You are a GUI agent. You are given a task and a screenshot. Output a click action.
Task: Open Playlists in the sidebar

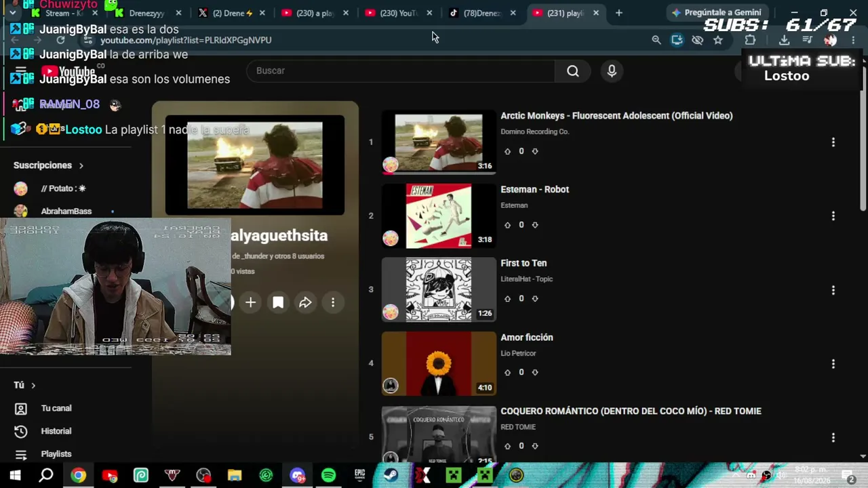pyautogui.click(x=56, y=454)
